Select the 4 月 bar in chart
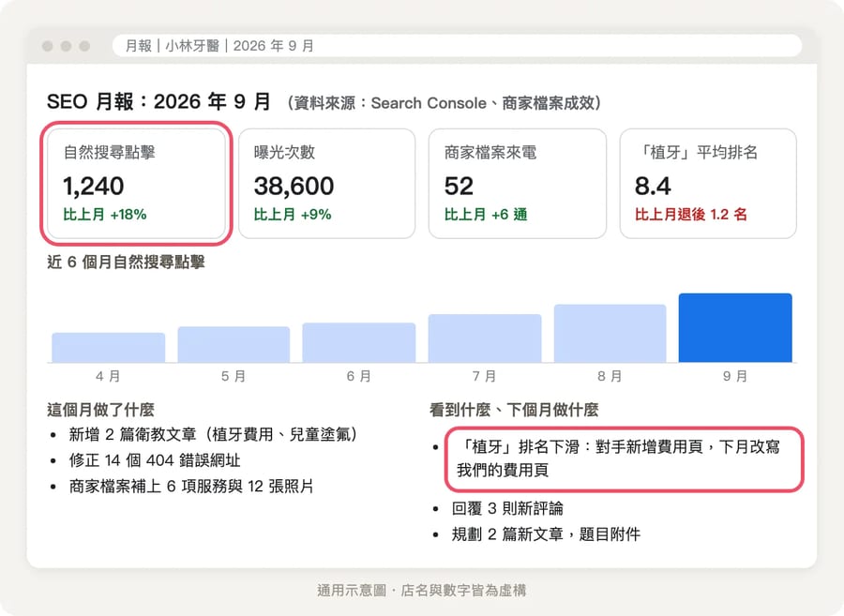This screenshot has width=844, height=616. tap(108, 348)
